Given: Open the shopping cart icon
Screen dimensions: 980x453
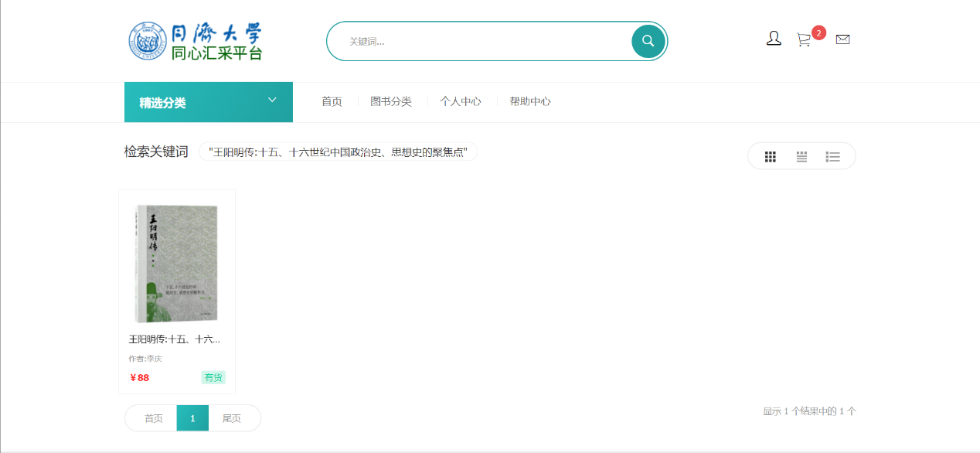Looking at the screenshot, I should coord(804,39).
